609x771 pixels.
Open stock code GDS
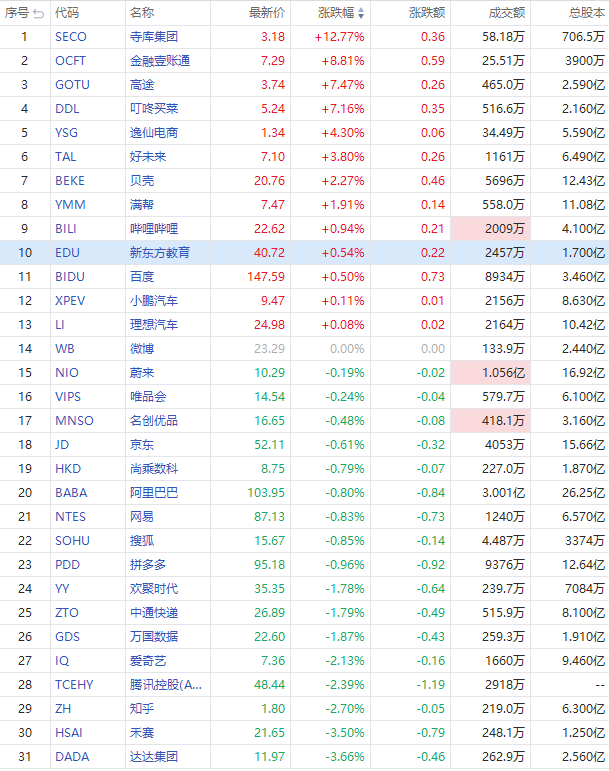point(67,637)
